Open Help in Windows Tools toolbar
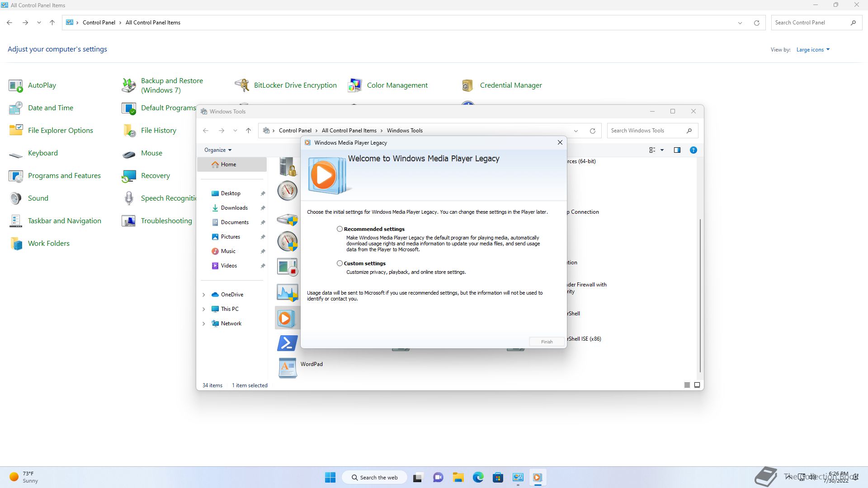The width and height of the screenshot is (868, 488). pyautogui.click(x=693, y=150)
